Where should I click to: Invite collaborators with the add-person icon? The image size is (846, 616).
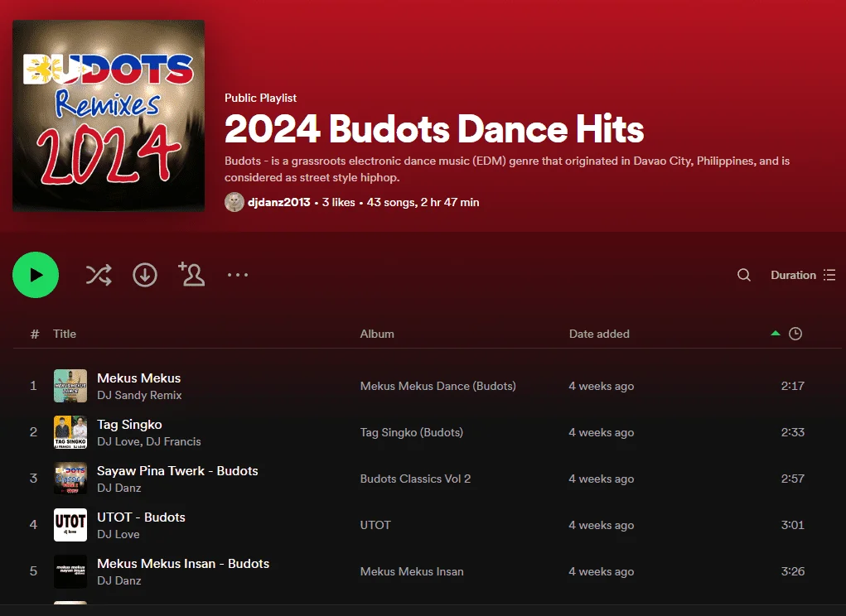pyautogui.click(x=191, y=274)
